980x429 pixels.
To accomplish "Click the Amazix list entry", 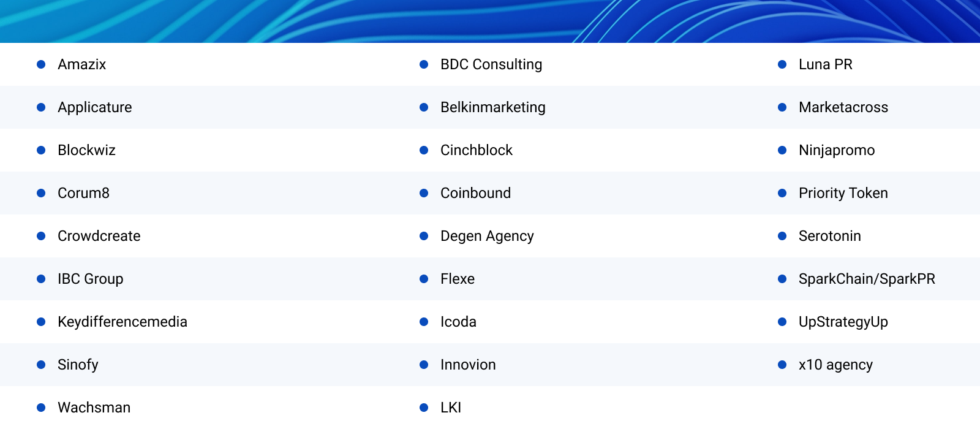I will [81, 64].
